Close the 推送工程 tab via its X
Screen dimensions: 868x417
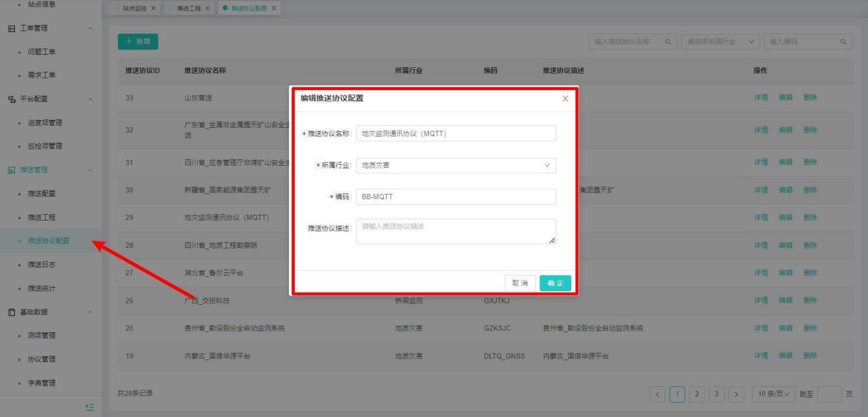[207, 8]
